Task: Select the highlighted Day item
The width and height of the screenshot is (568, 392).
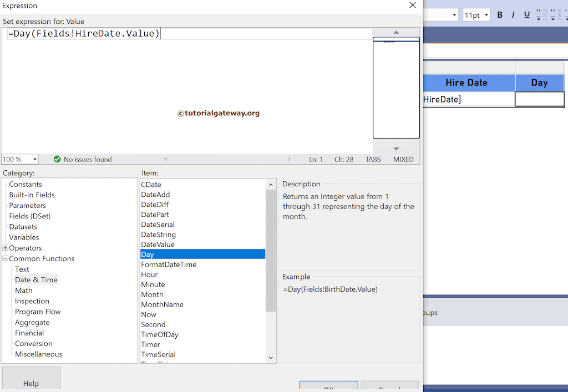Action: coord(203,254)
